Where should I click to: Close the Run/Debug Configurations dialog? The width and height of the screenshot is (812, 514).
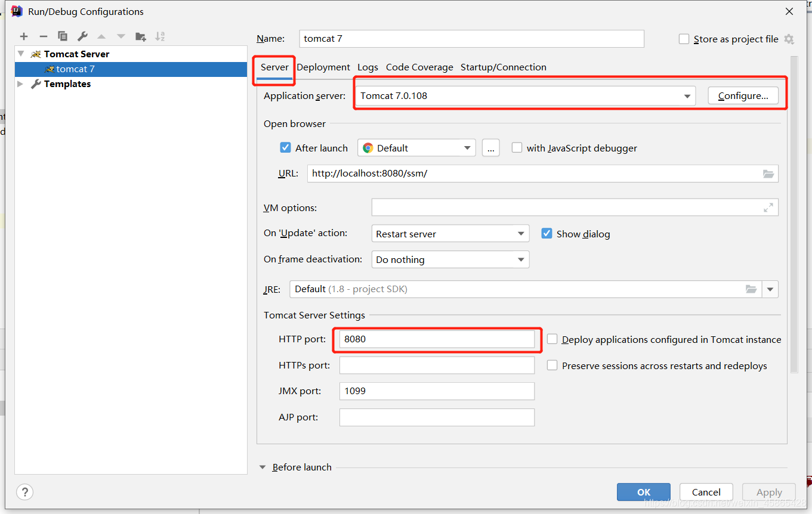click(789, 11)
